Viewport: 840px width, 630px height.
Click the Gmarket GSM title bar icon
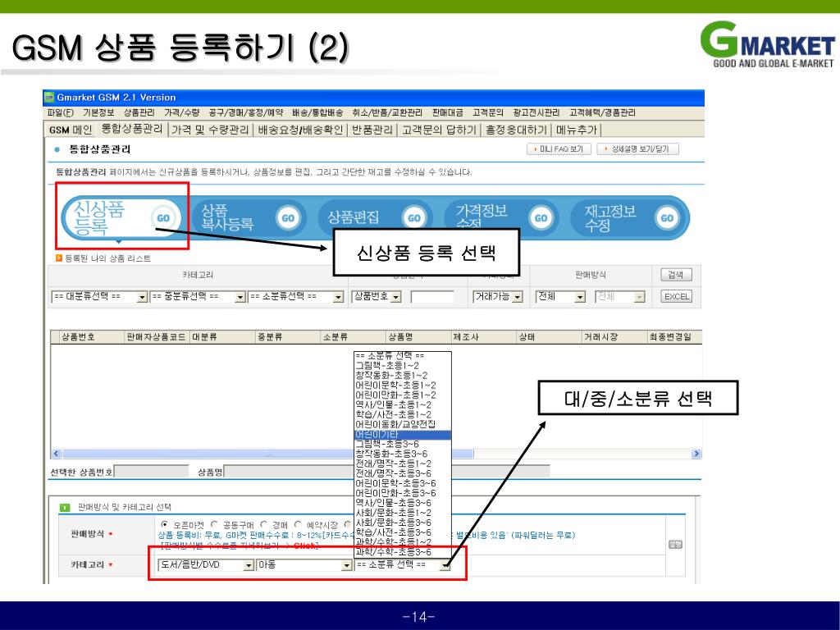(49, 97)
